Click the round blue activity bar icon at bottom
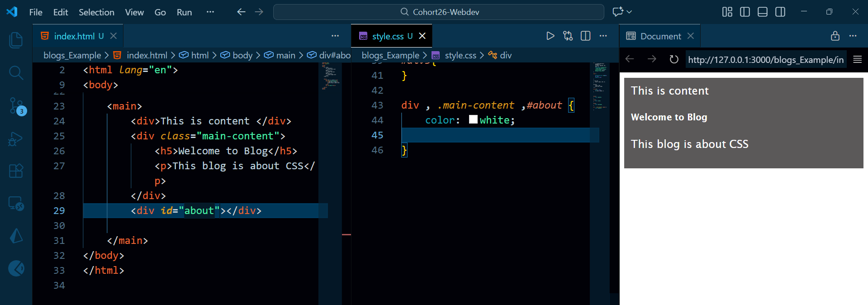 16,268
